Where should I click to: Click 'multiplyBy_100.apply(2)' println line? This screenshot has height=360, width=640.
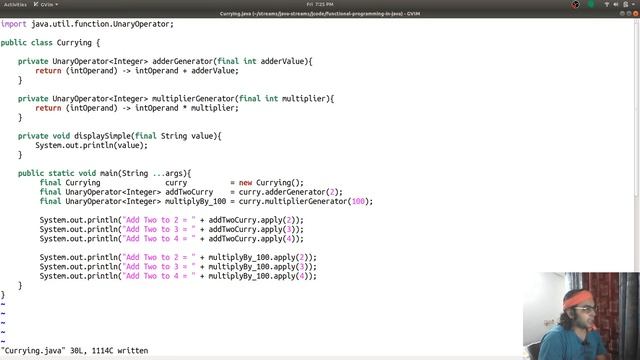pyautogui.click(x=178, y=258)
